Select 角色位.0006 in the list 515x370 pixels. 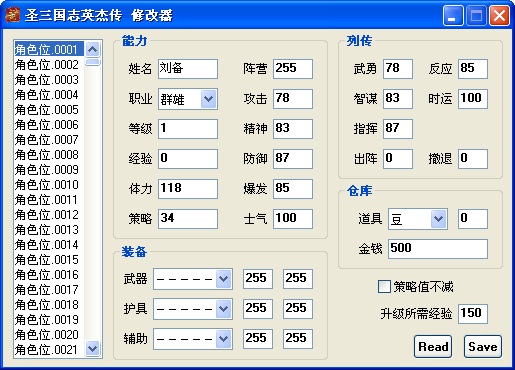49,125
